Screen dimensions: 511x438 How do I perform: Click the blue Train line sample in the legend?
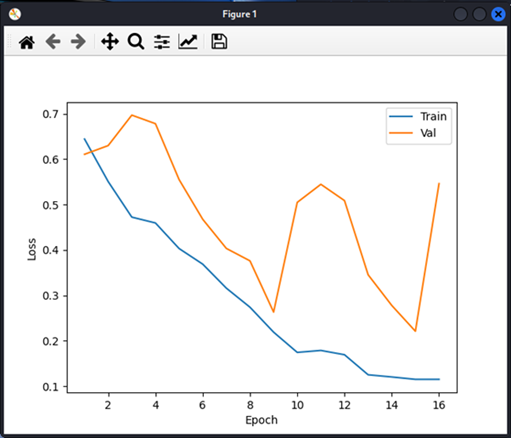coord(401,116)
